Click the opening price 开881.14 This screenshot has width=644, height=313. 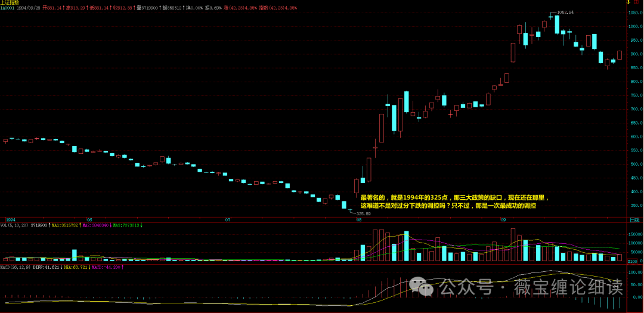point(52,8)
